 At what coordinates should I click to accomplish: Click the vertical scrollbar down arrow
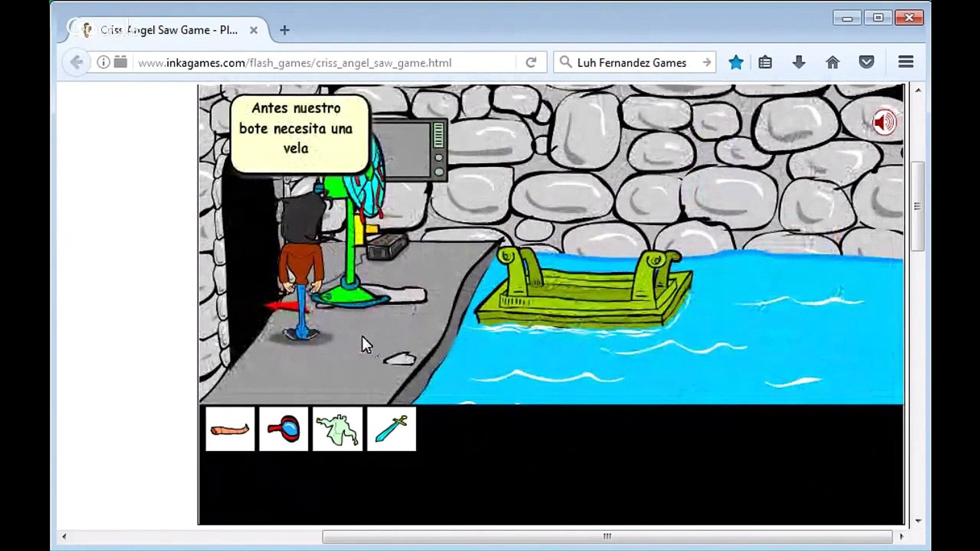click(x=918, y=521)
